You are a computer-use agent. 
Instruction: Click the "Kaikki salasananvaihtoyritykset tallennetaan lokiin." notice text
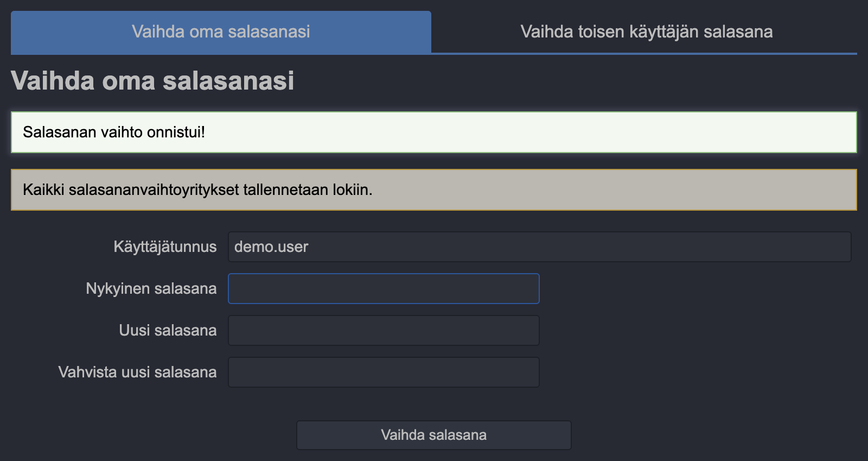(x=197, y=190)
